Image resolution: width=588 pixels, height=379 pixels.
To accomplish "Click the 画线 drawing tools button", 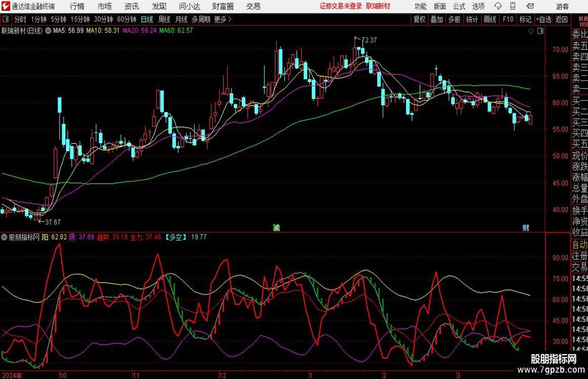I will [490, 19].
